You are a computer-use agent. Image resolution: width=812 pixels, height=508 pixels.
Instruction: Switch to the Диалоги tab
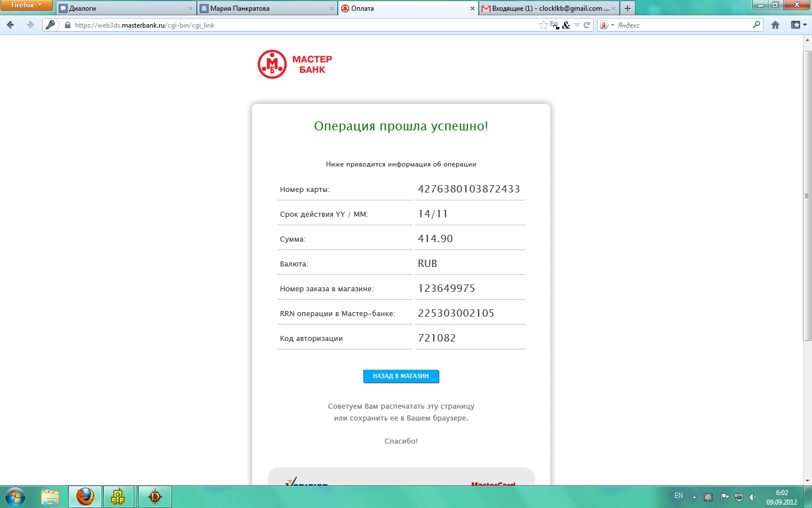[x=126, y=8]
